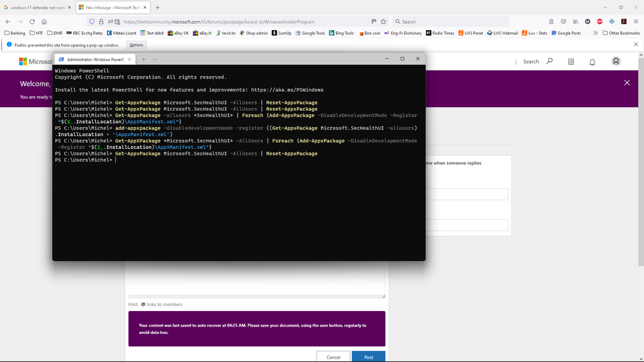
Task: Click the Adobe Acrobat extension icon
Action: [x=624, y=22]
